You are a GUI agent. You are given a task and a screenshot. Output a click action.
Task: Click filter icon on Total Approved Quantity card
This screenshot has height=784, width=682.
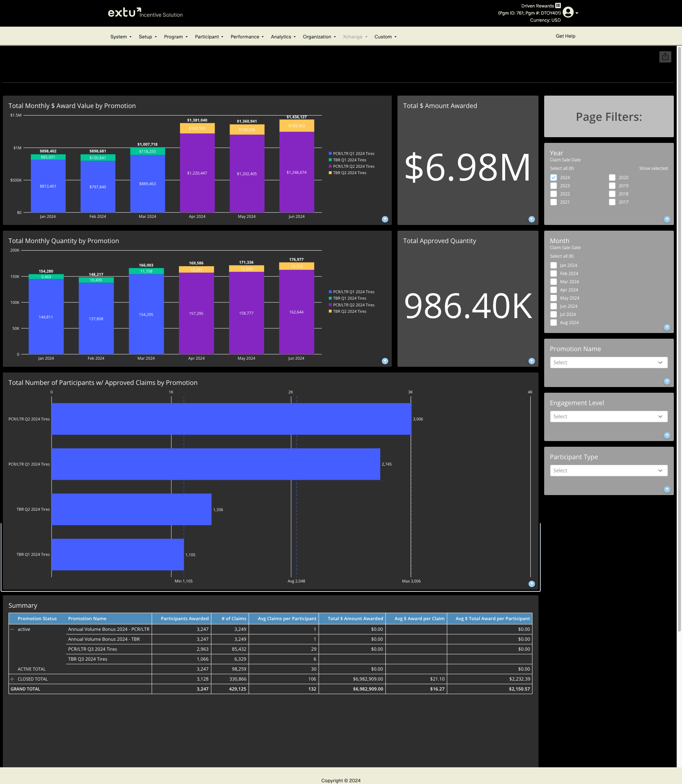(x=532, y=361)
